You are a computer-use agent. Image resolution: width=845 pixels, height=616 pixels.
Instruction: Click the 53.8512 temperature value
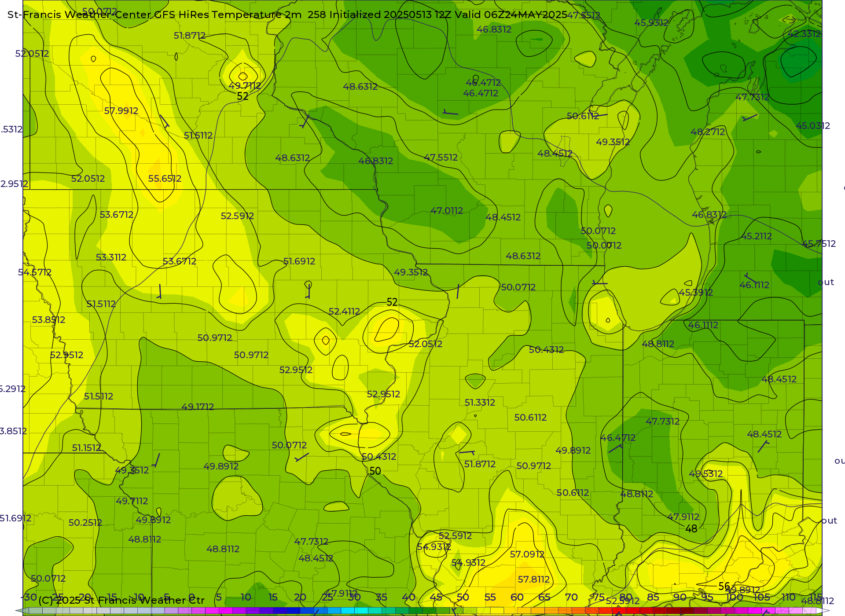(48, 320)
